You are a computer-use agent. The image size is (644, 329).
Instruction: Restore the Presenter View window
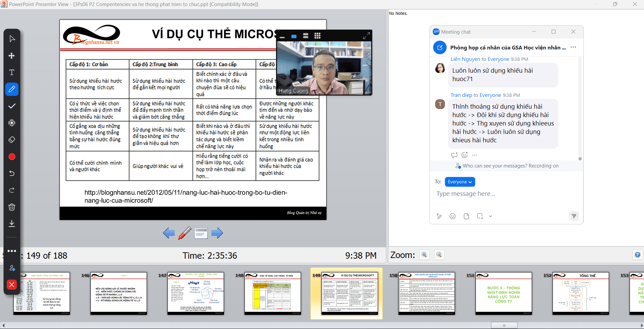[x=615, y=4]
